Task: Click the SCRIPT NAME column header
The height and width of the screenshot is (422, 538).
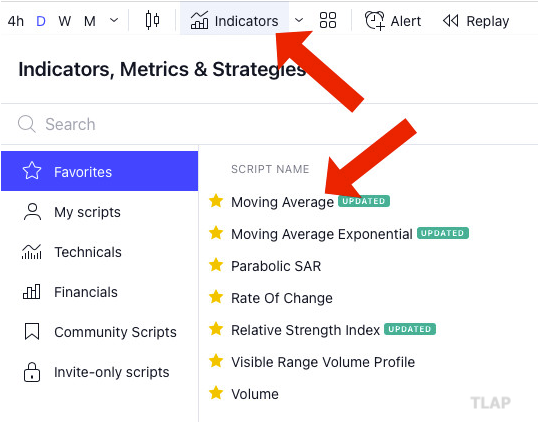Action: pyautogui.click(x=270, y=169)
